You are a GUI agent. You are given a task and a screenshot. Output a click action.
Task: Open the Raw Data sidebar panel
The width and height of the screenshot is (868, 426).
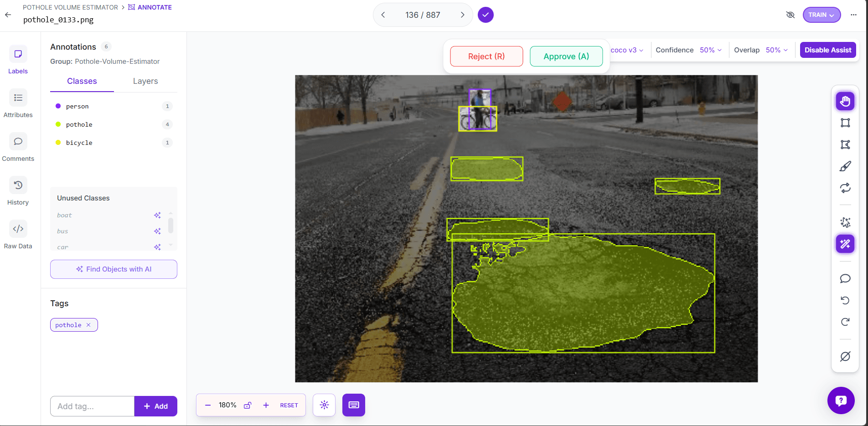coord(18,235)
